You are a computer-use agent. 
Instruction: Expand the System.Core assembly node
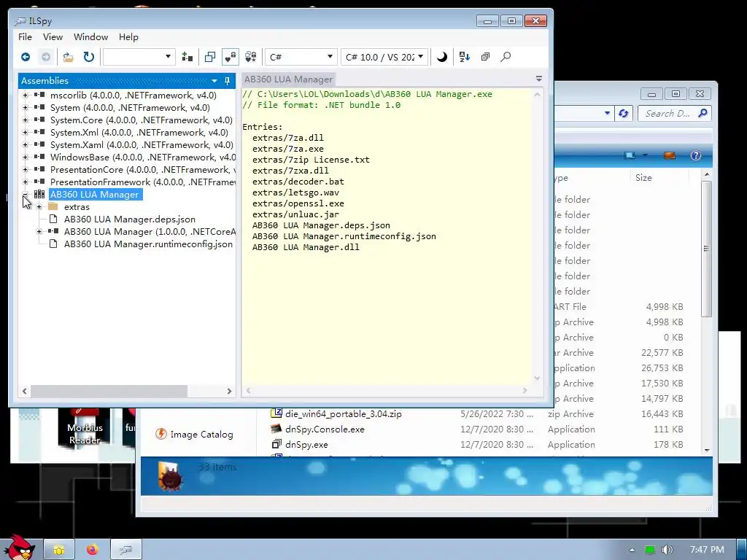tap(26, 120)
